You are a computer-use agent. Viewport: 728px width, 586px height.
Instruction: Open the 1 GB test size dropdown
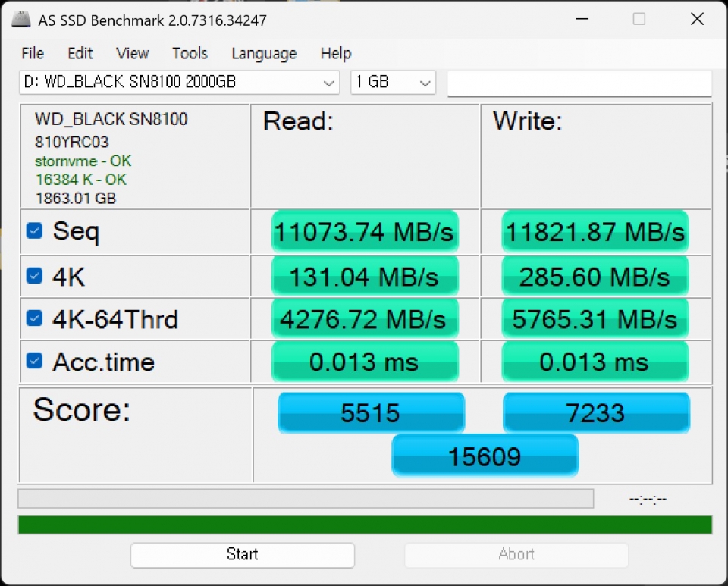pos(393,83)
